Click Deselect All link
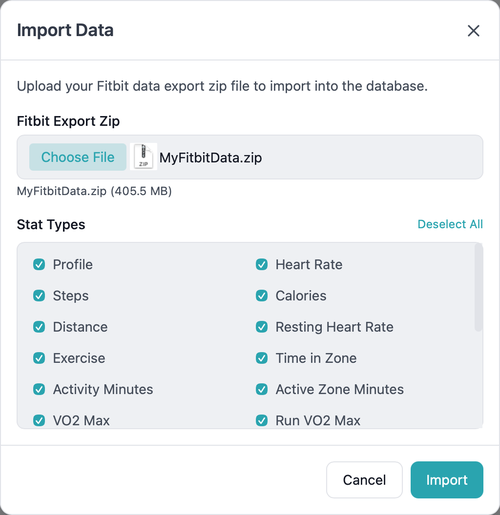Screen dimensions: 500x515 click(x=450, y=224)
